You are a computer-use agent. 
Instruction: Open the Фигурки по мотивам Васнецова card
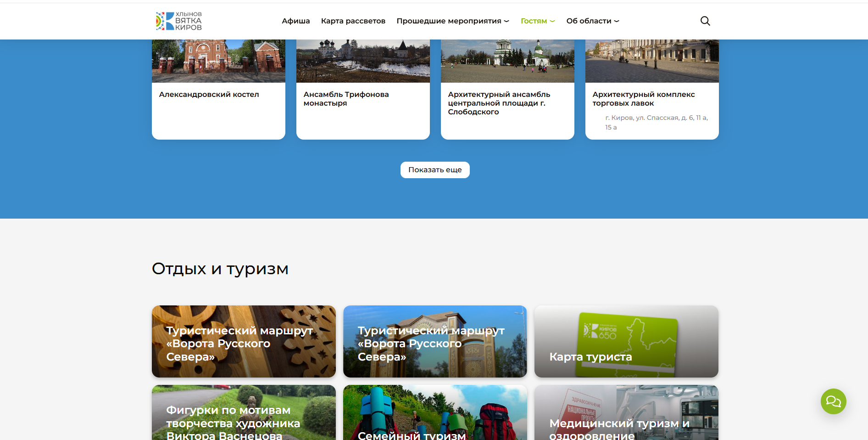click(244, 412)
